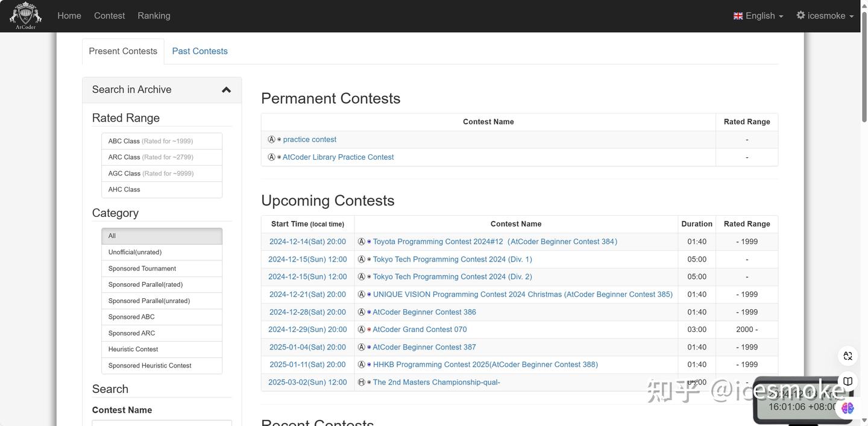Open AtCoder Grand Contest 070 link
This screenshot has width=868, height=426.
coord(420,330)
